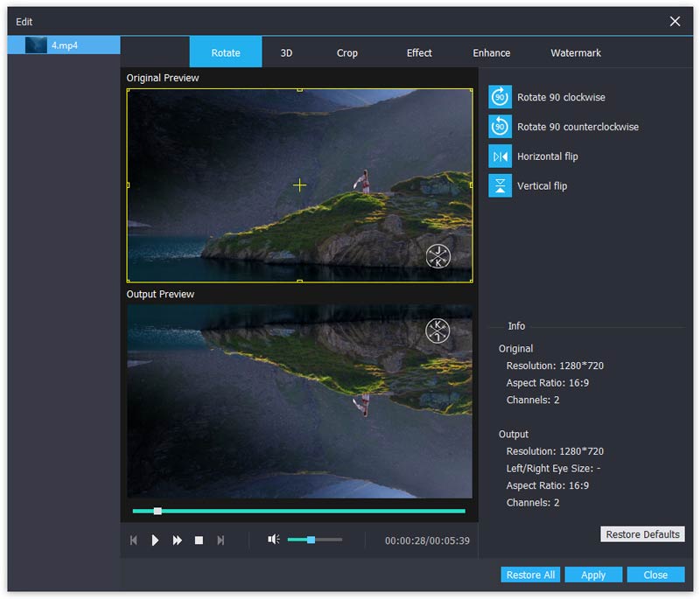Mute the audio with speaker icon
Screen dimensions: 700x599
point(273,540)
